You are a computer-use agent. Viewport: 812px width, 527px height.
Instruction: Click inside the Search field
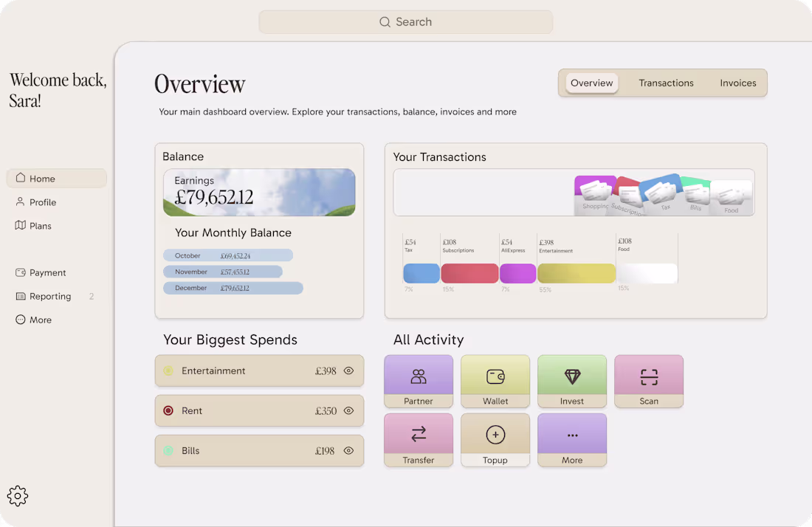405,21
